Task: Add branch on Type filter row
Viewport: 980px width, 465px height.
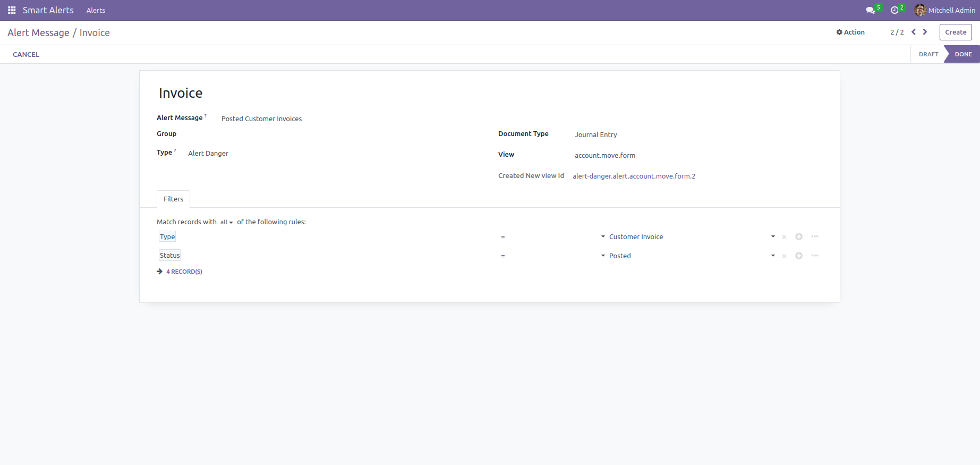Action: pos(815,236)
